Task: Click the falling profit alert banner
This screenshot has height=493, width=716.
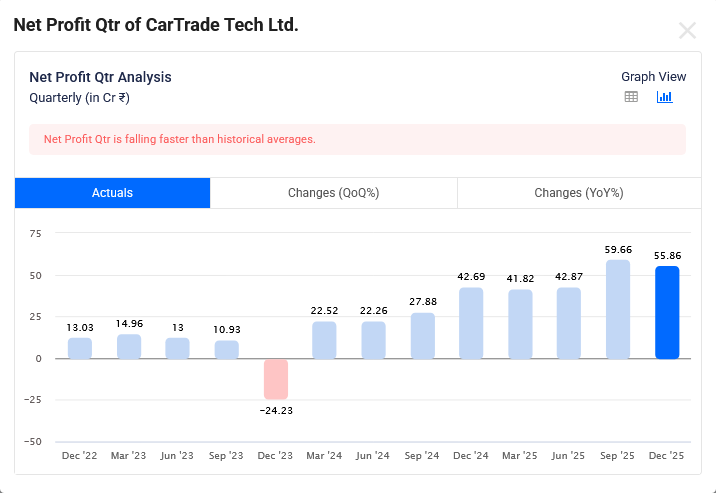Action: pyautogui.click(x=357, y=139)
